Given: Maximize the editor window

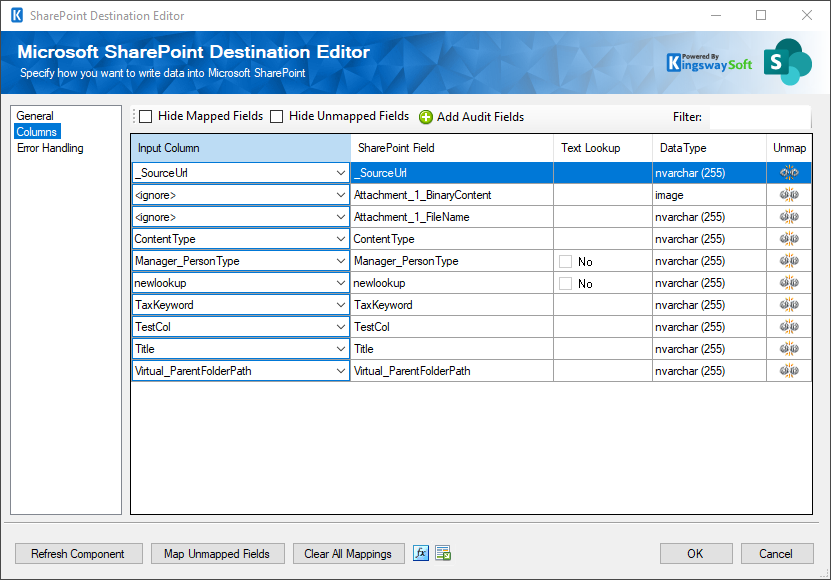Looking at the screenshot, I should (761, 15).
